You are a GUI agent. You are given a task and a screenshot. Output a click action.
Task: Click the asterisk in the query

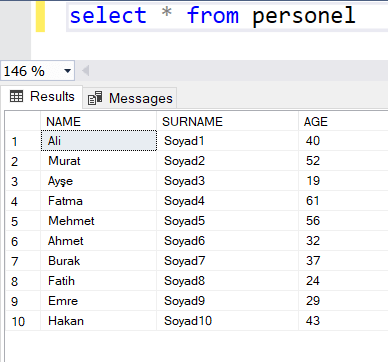pyautogui.click(x=166, y=13)
